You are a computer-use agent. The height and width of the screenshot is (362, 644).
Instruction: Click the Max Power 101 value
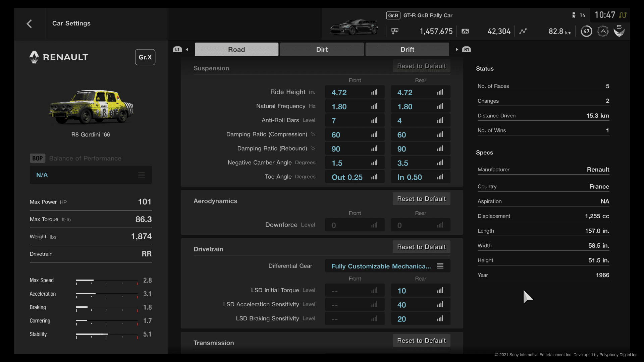pyautogui.click(x=145, y=202)
